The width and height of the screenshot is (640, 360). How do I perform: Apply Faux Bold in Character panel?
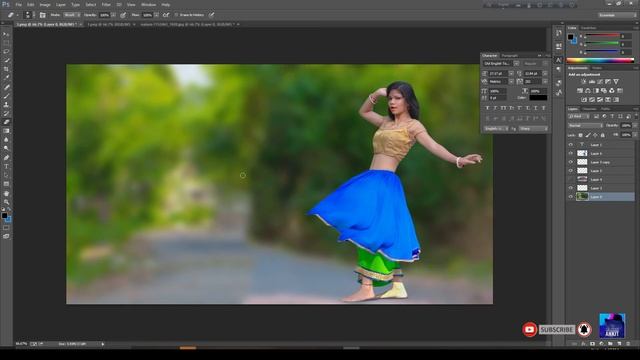(487, 108)
